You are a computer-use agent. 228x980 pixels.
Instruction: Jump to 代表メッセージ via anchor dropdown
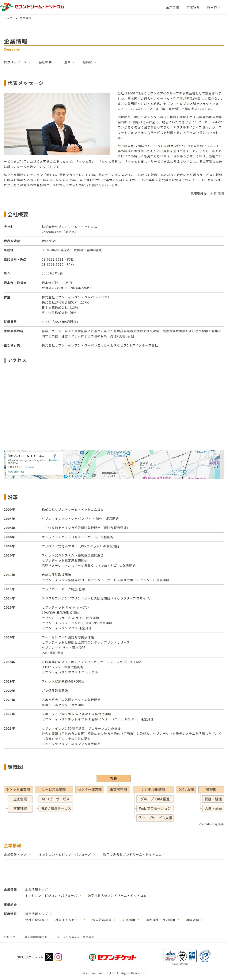point(17,62)
